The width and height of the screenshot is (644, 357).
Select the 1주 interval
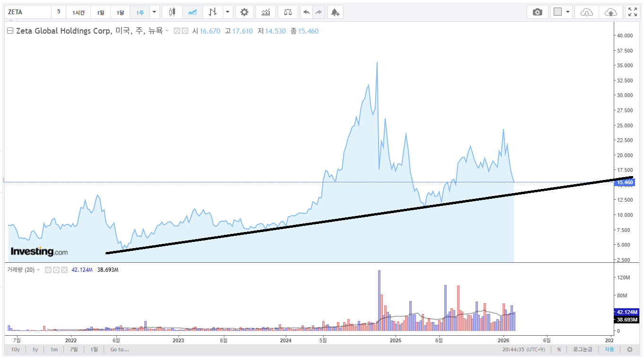pos(140,12)
